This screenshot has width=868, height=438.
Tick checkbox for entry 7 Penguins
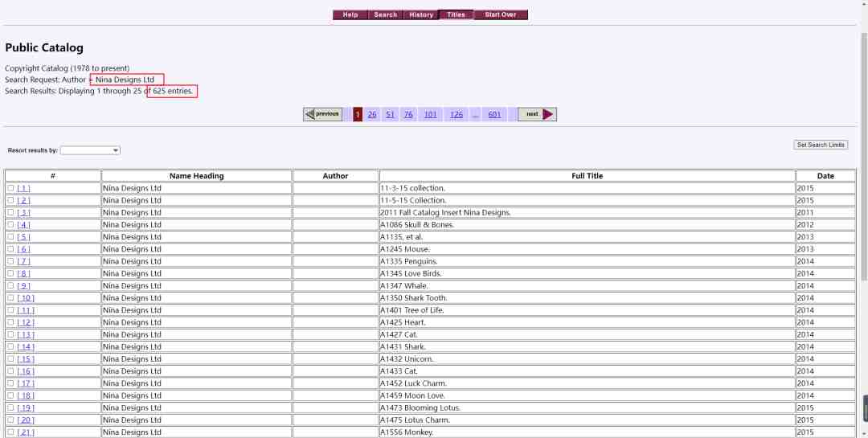point(10,261)
